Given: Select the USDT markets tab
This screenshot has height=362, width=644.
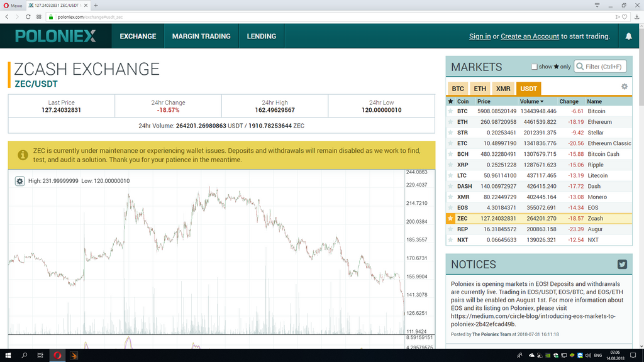Looking at the screenshot, I should (x=528, y=89).
